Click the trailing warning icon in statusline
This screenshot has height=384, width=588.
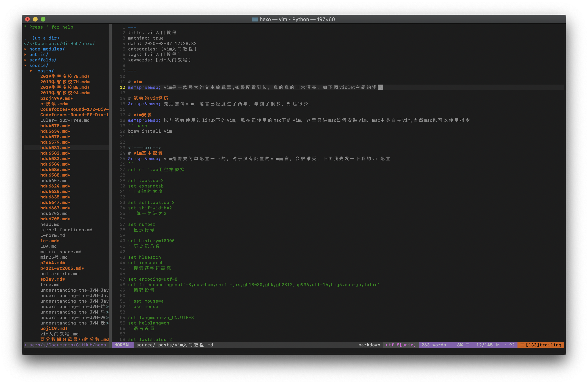click(522, 345)
